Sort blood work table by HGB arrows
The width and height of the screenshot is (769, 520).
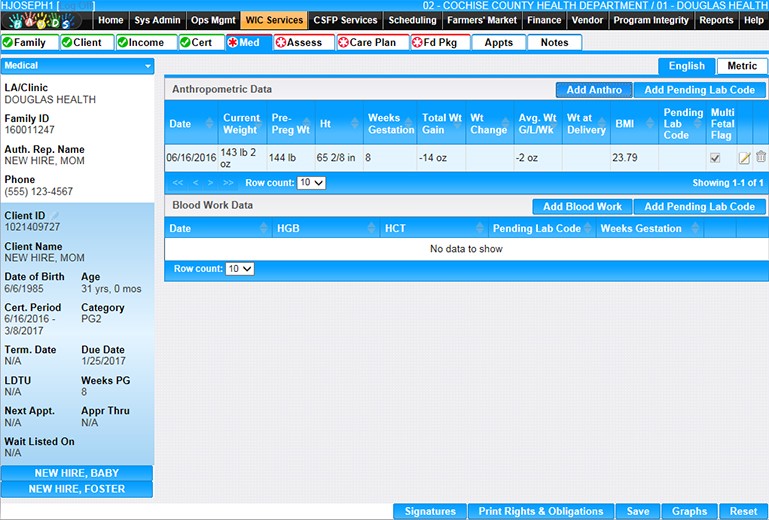373,229
